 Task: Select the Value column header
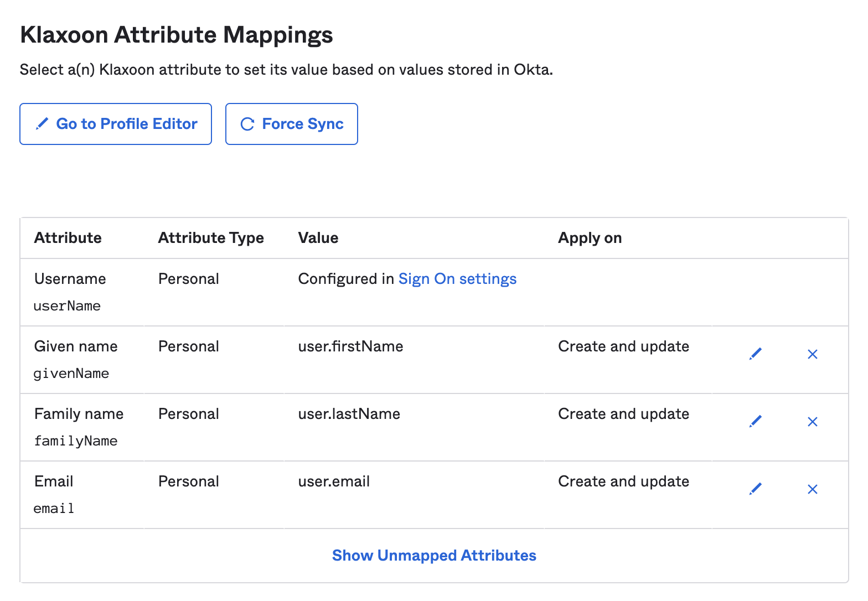pyautogui.click(x=318, y=238)
